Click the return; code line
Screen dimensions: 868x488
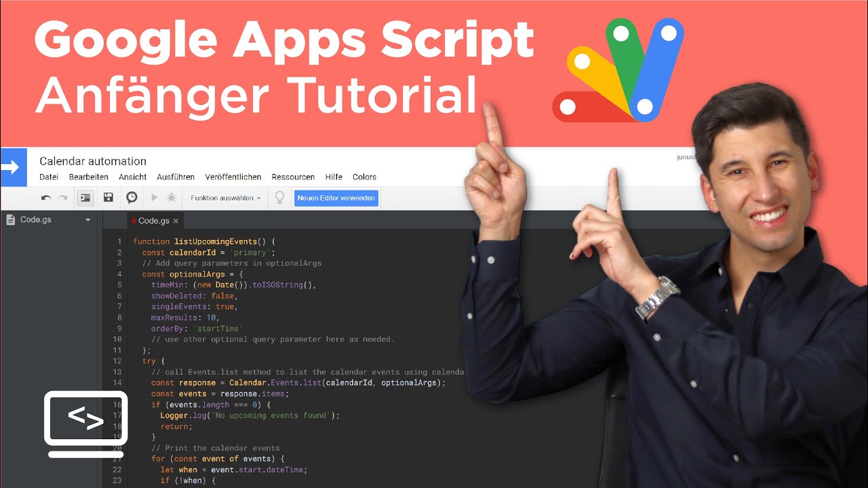(x=176, y=426)
